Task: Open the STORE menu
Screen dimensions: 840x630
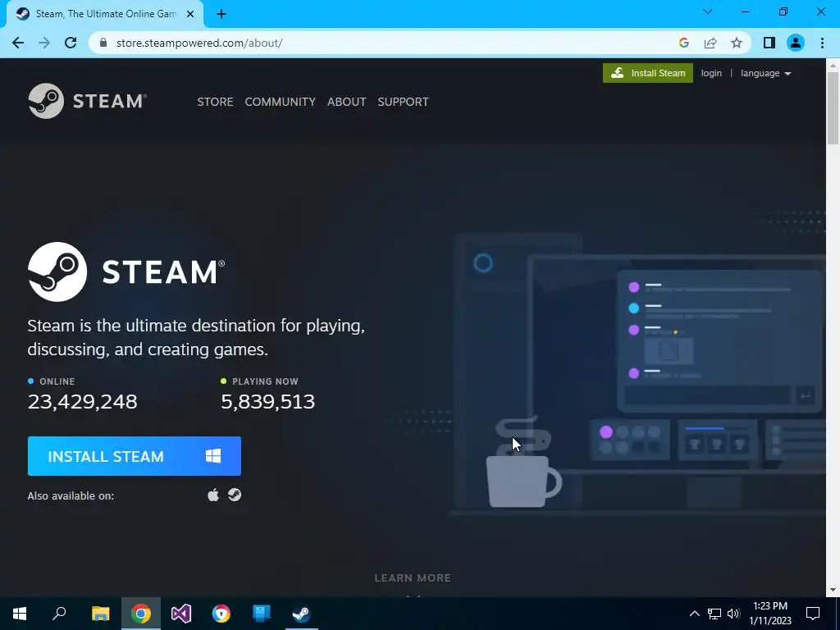Action: (215, 102)
